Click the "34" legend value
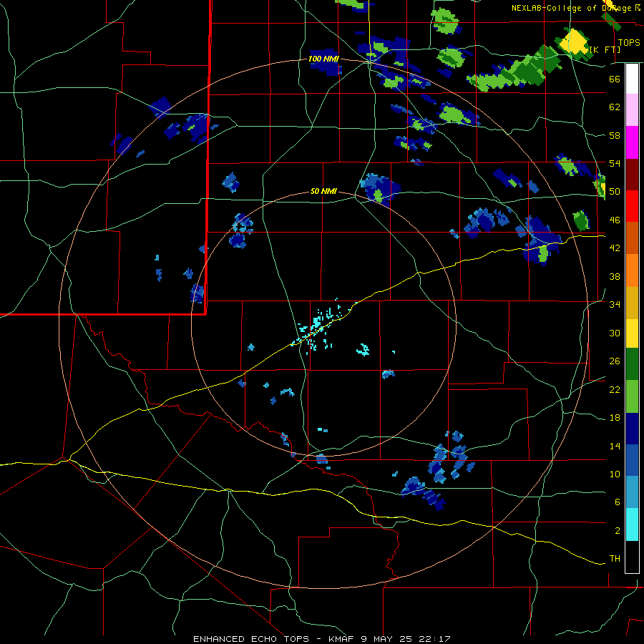644x644 pixels. (x=615, y=305)
